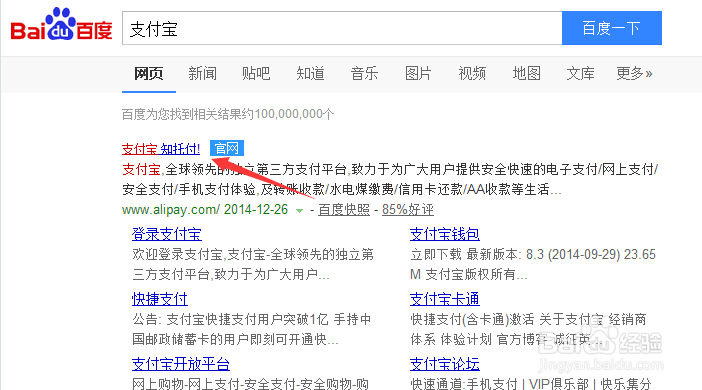The width and height of the screenshot is (702, 390).
Task: Open the 百度快照 cached link
Action: (344, 210)
